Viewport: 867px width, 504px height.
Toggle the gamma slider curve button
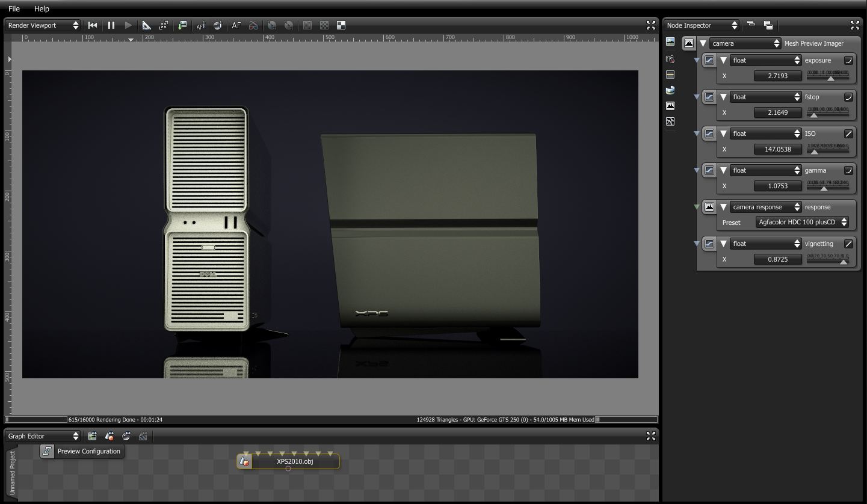pyautogui.click(x=848, y=170)
